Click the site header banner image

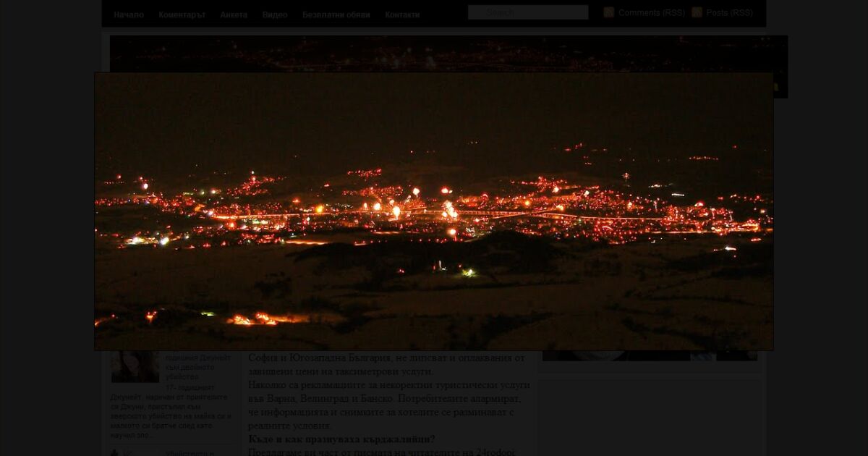(x=448, y=54)
